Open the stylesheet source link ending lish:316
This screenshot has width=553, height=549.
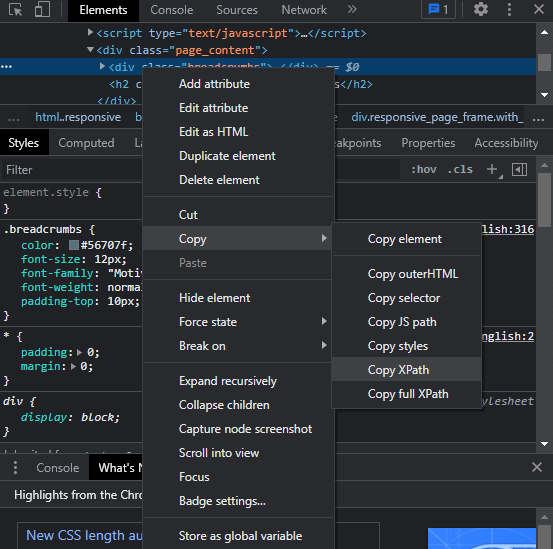click(x=508, y=230)
